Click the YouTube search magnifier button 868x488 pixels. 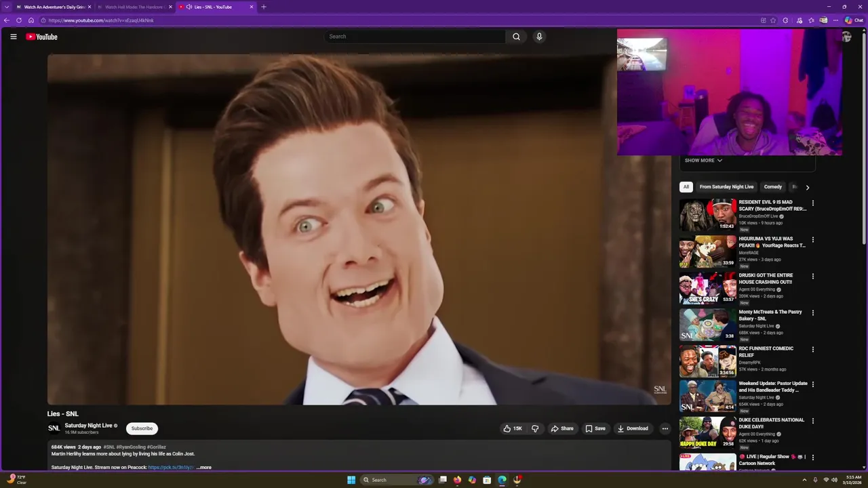click(x=516, y=37)
